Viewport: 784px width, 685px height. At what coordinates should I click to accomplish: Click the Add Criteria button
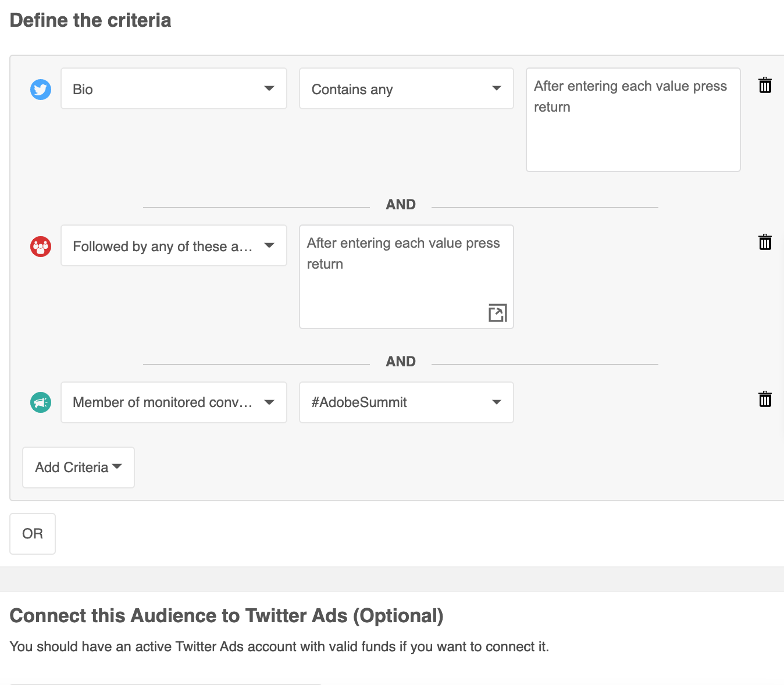click(x=78, y=467)
